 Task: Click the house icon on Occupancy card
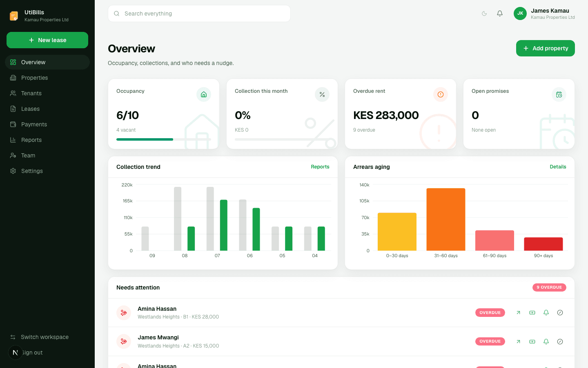204,94
